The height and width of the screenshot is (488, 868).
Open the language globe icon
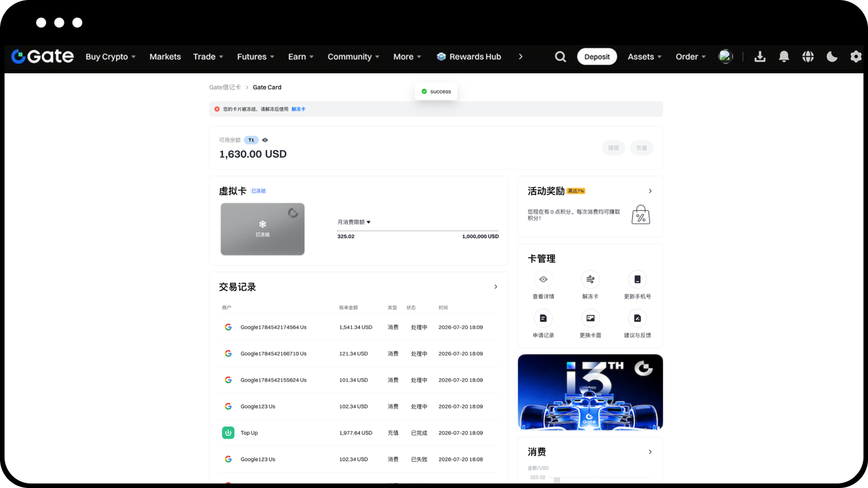point(808,57)
